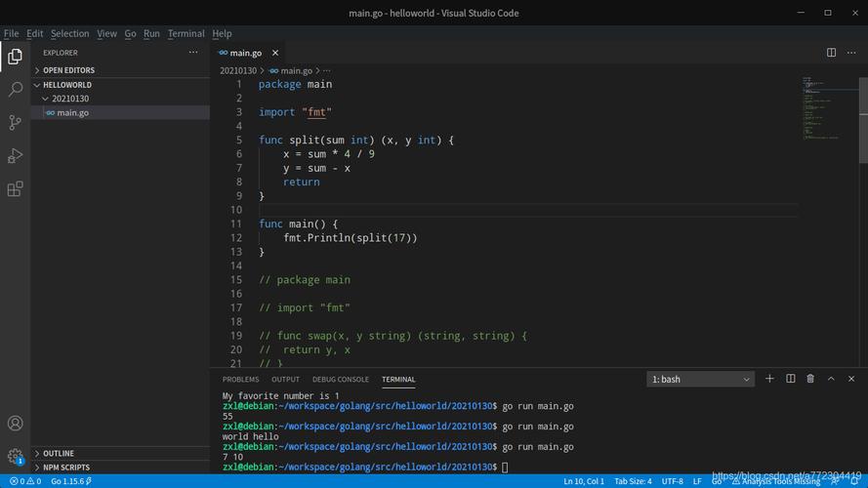The width and height of the screenshot is (868, 488).
Task: Select the Terminal panel tab
Action: click(398, 379)
